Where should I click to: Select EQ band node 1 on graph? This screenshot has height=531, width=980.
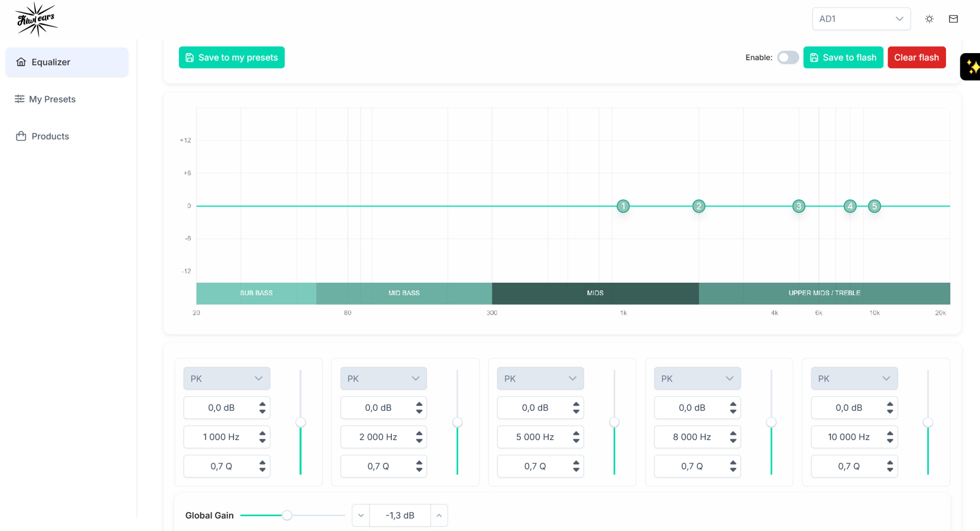(x=623, y=206)
